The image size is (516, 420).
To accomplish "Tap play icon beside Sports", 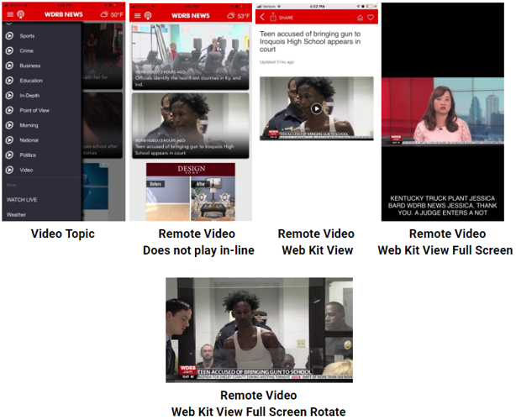I will tap(9, 36).
